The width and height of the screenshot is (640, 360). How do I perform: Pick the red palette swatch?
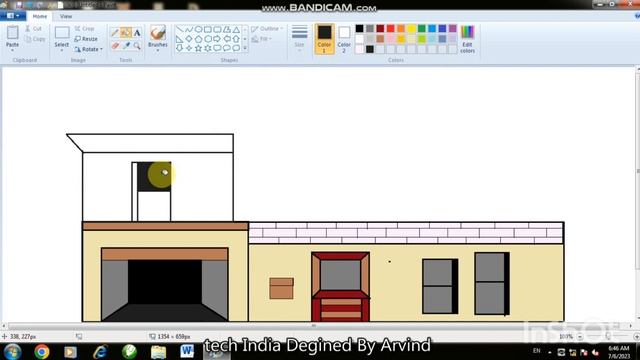391,28
